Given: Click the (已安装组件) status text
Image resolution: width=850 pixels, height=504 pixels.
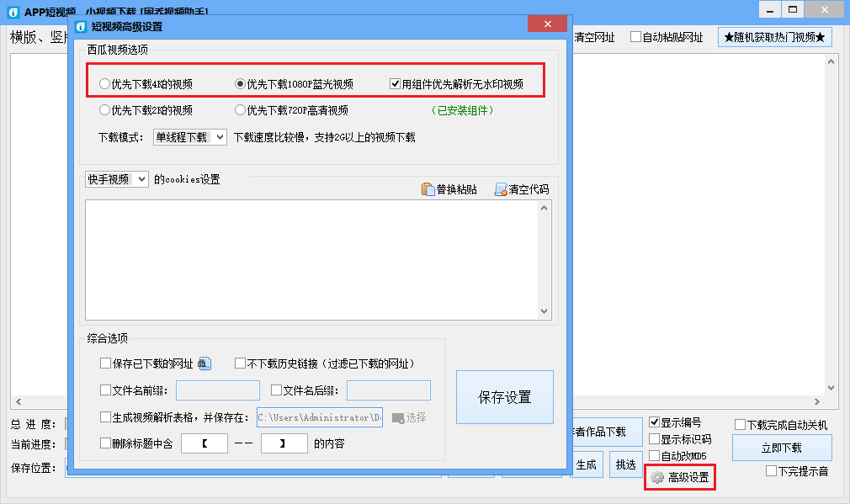Looking at the screenshot, I should 462,110.
